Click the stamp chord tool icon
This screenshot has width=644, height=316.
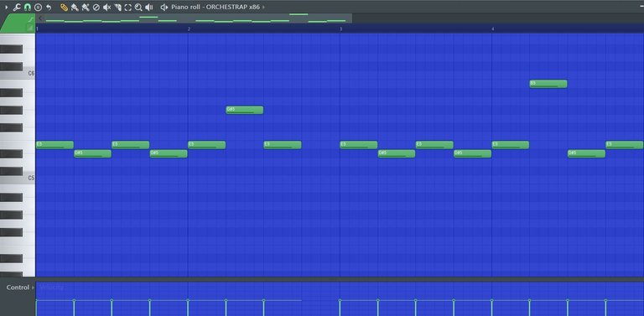[38, 7]
